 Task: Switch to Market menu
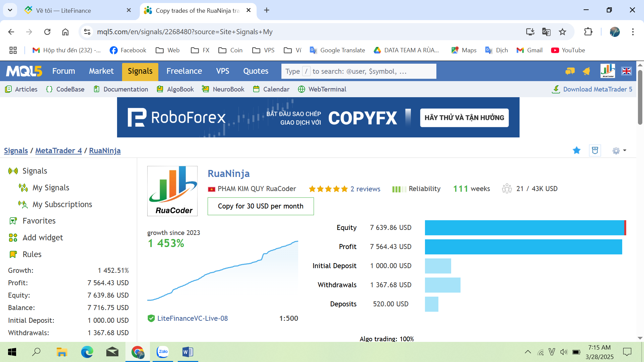coord(101,71)
